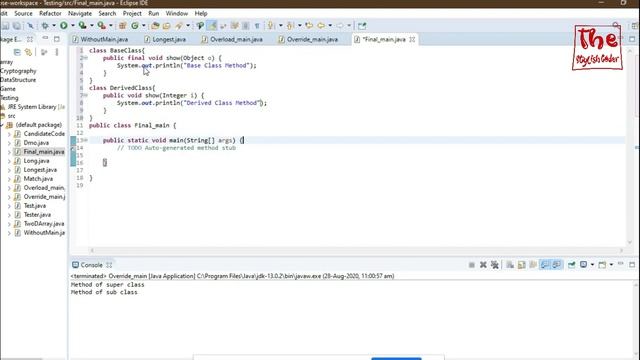Open Display Selected Console dropdown arrow
640x360 pixels.
tap(592, 265)
